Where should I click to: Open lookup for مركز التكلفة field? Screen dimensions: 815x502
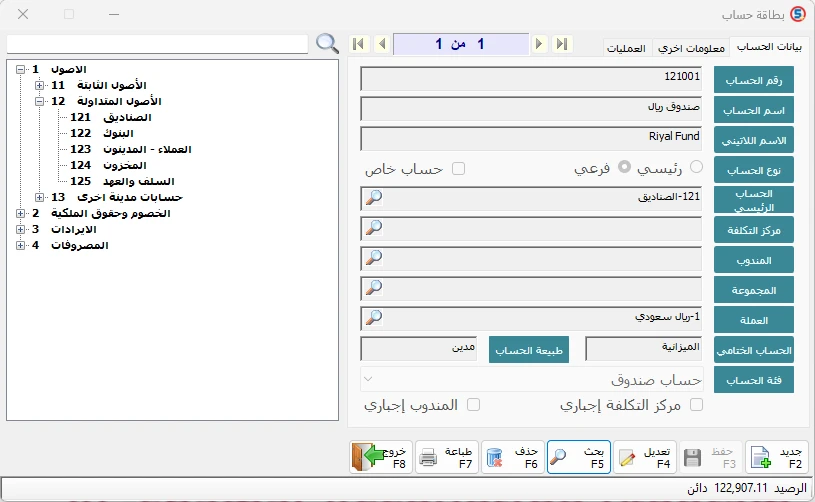374,228
